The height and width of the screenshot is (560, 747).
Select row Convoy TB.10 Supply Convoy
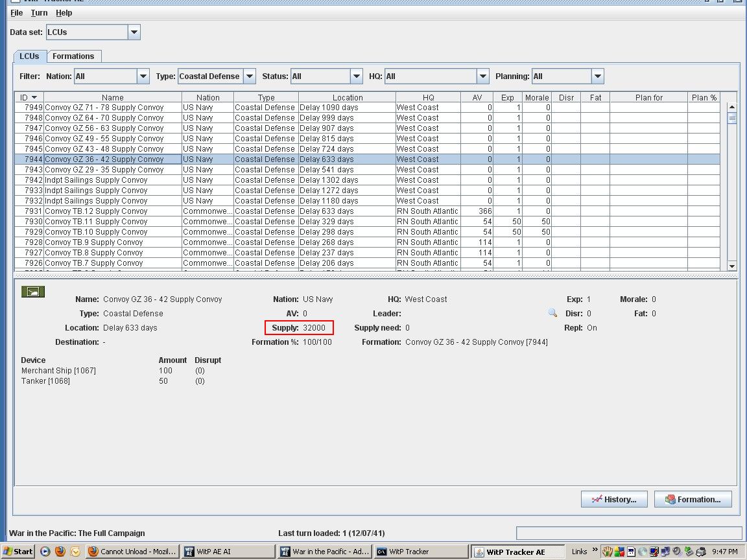pyautogui.click(x=367, y=232)
